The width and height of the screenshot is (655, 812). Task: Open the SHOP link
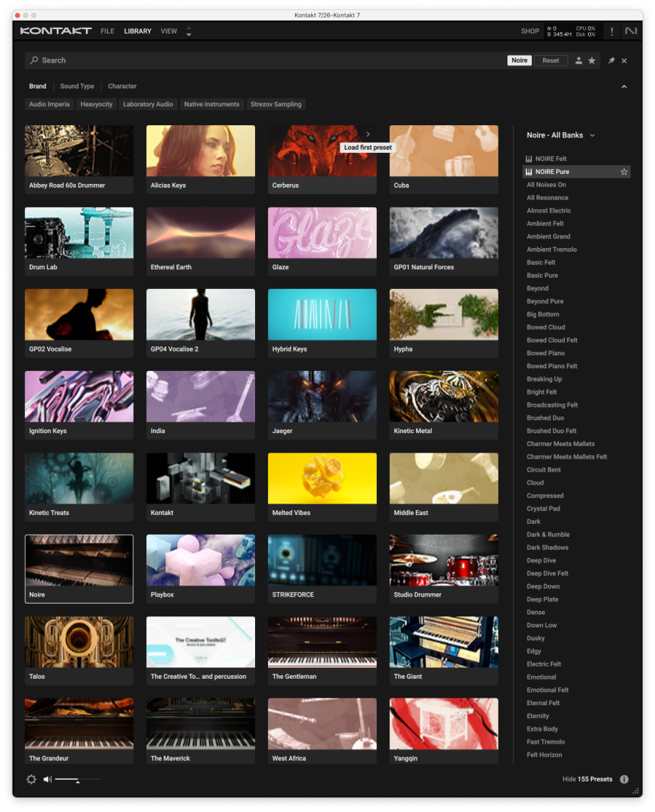click(x=530, y=31)
